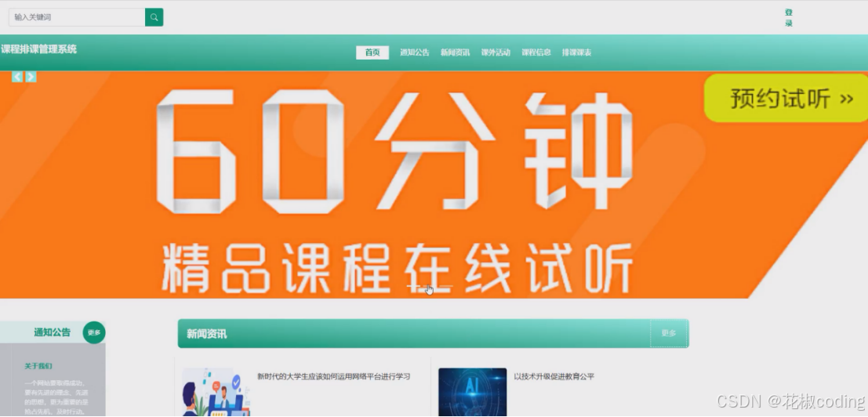Select the 首页 navigation tab
868x417 pixels.
(x=372, y=53)
